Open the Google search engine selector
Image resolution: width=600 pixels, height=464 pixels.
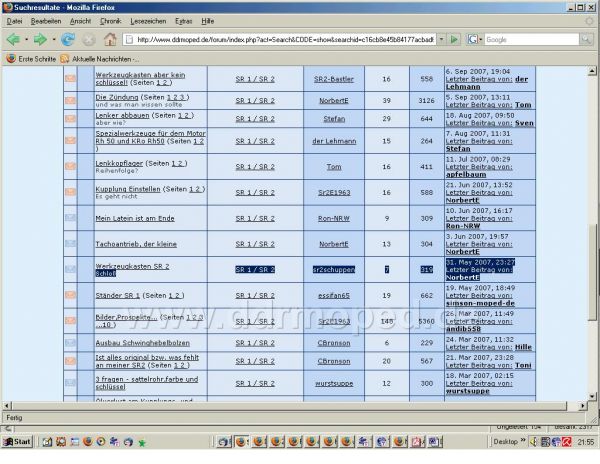point(474,39)
